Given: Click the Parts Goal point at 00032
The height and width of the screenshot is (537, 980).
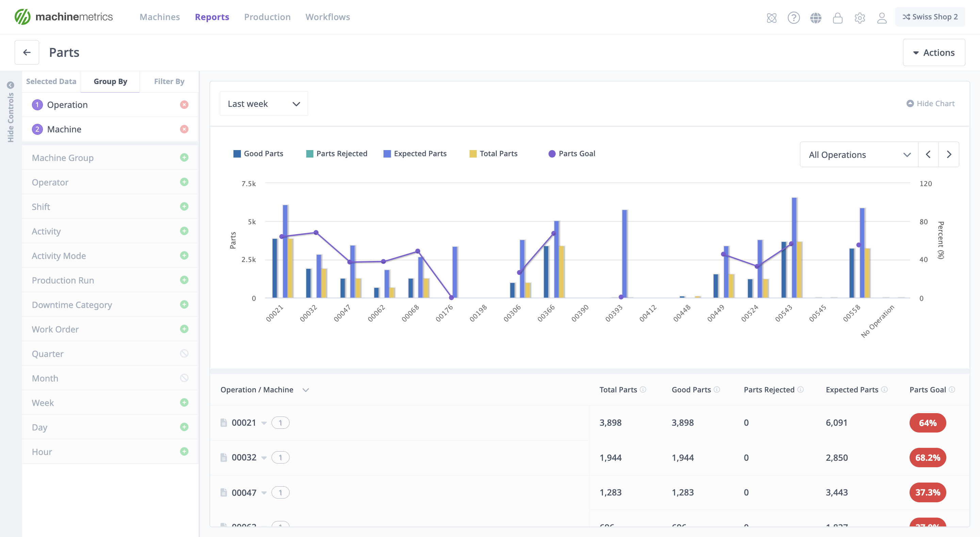Looking at the screenshot, I should [x=316, y=232].
